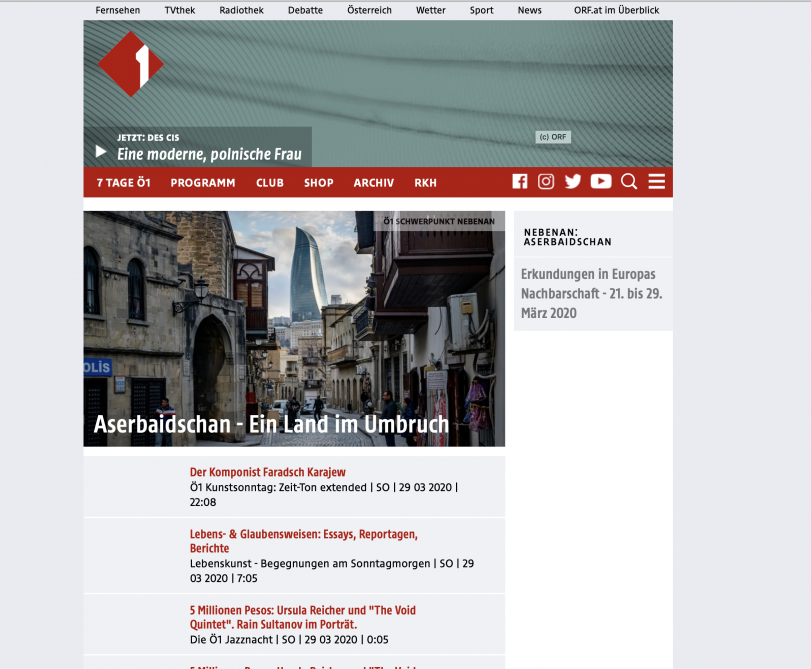The width and height of the screenshot is (811, 669).
Task: Open Ö1 Facebook page icon
Action: [520, 182]
